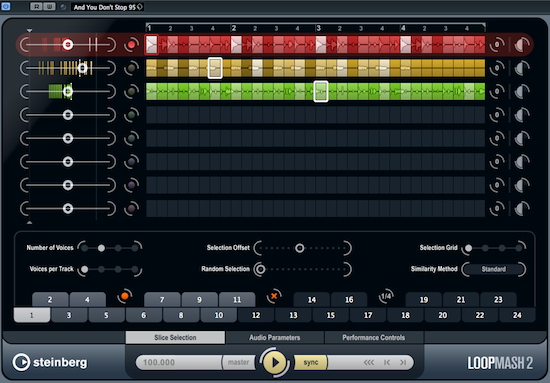Click the fourth track's transpose knob
The image size is (550, 383).
pos(497,115)
